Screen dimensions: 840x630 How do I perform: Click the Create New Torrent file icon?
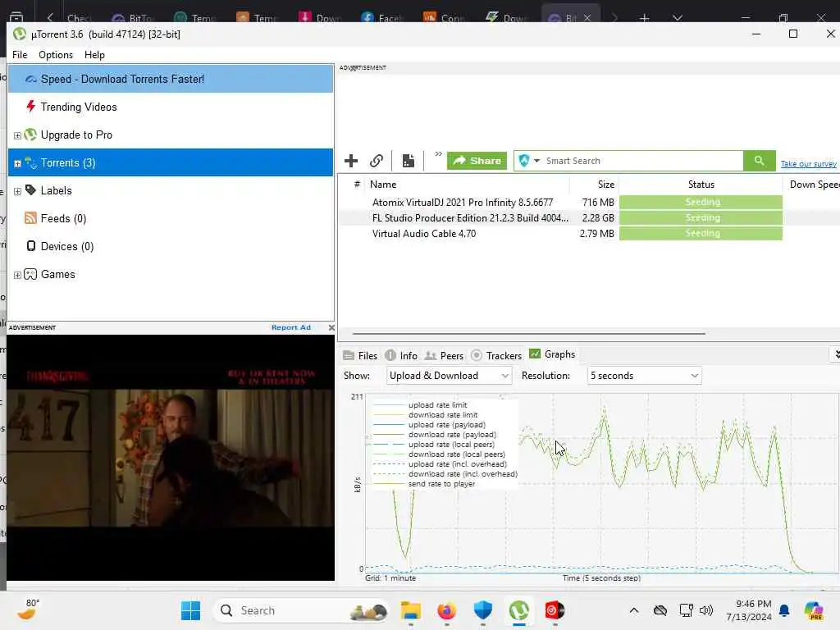[409, 161]
